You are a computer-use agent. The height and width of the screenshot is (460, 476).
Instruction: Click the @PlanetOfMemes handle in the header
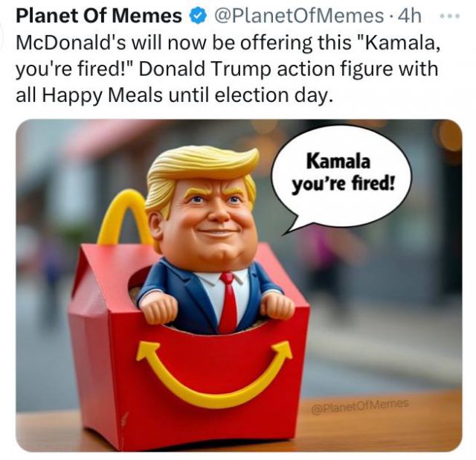tap(299, 16)
